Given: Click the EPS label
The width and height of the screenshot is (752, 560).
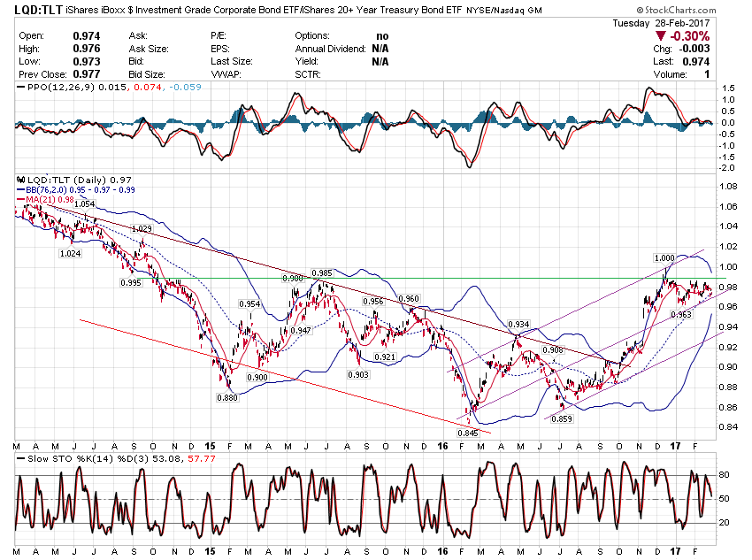Looking at the screenshot, I should [x=220, y=49].
